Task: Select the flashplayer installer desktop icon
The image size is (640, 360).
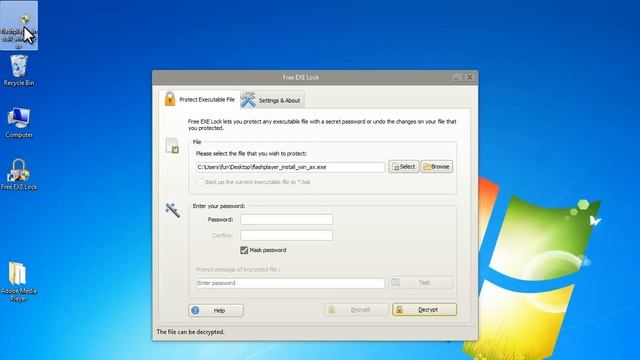Action: tap(19, 26)
